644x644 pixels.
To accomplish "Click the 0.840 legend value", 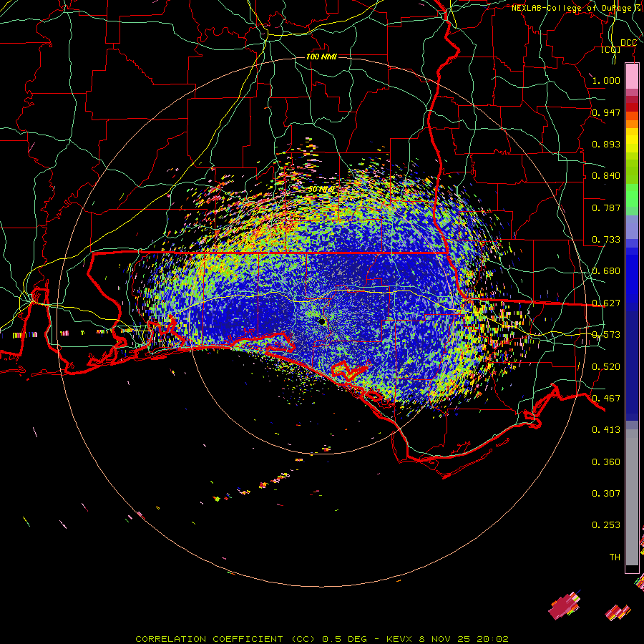I will tap(606, 176).
